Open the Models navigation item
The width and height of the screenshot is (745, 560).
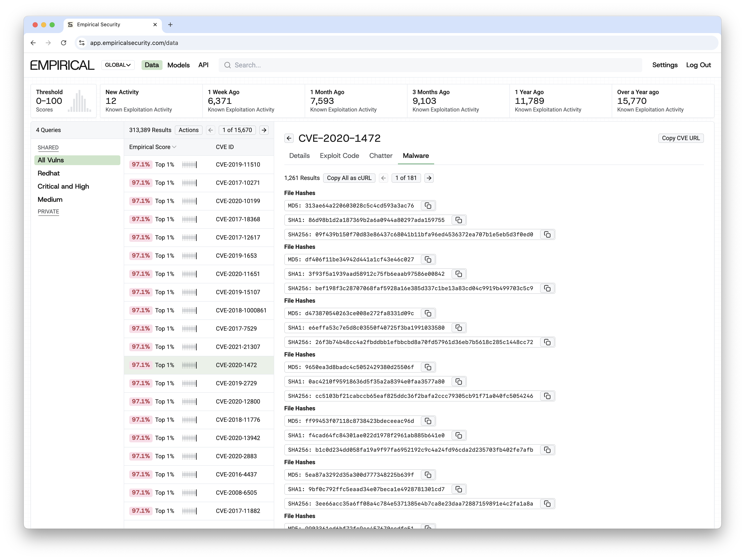pos(178,65)
